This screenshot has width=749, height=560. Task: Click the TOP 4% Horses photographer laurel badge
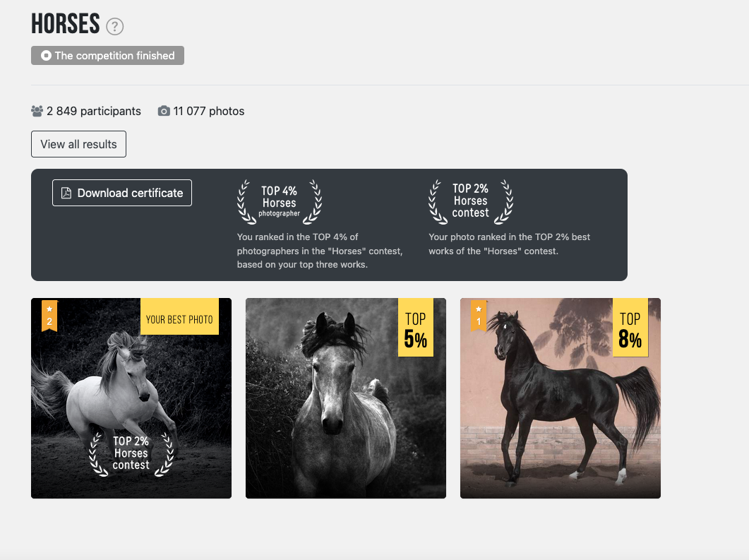tap(280, 202)
